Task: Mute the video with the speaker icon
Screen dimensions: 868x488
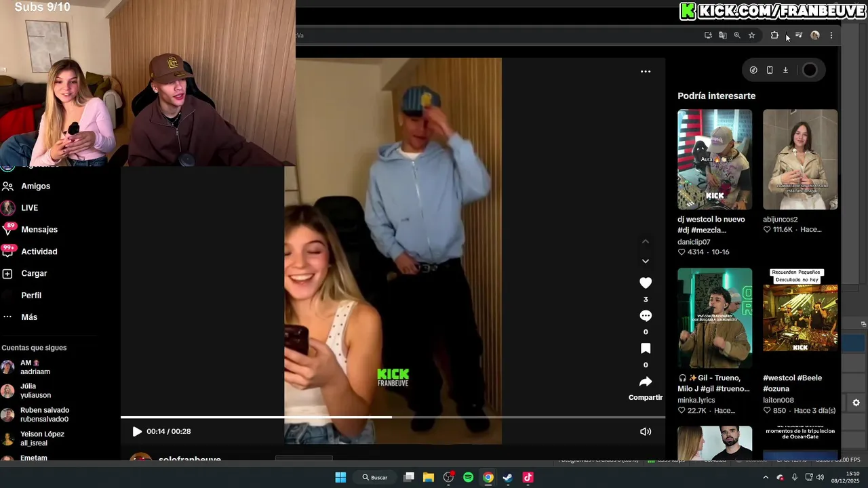Action: tap(646, 432)
